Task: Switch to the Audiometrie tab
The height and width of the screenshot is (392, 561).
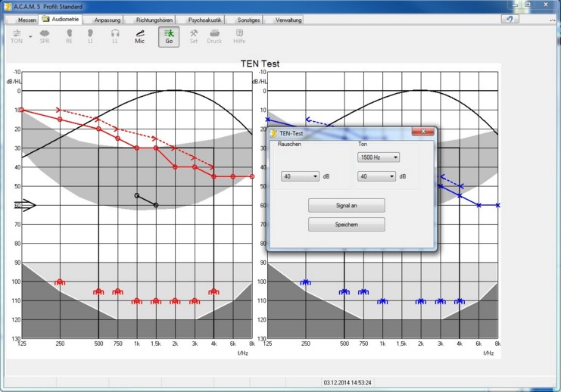Action: [x=61, y=19]
